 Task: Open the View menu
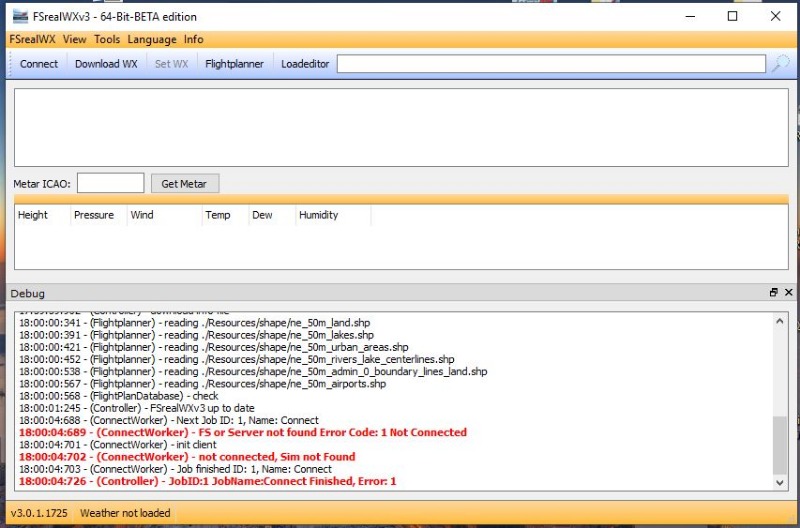pyautogui.click(x=74, y=39)
